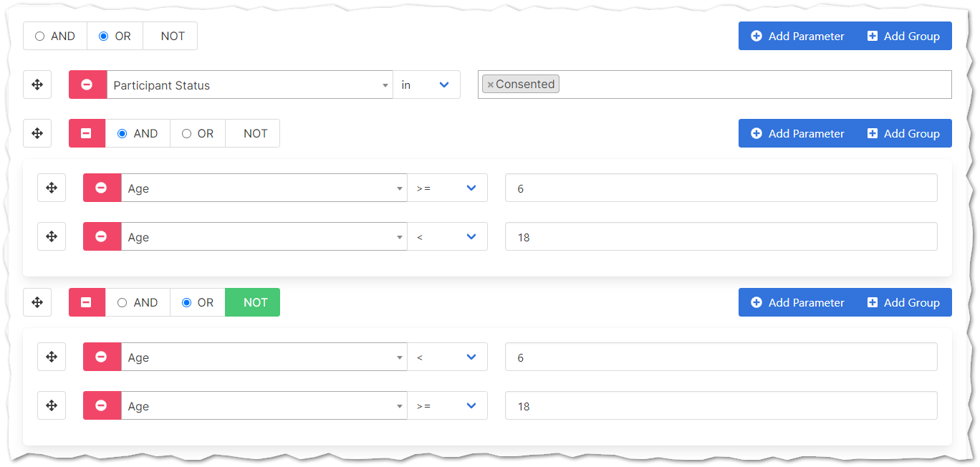Toggle NOT on the top group

pyautogui.click(x=170, y=36)
